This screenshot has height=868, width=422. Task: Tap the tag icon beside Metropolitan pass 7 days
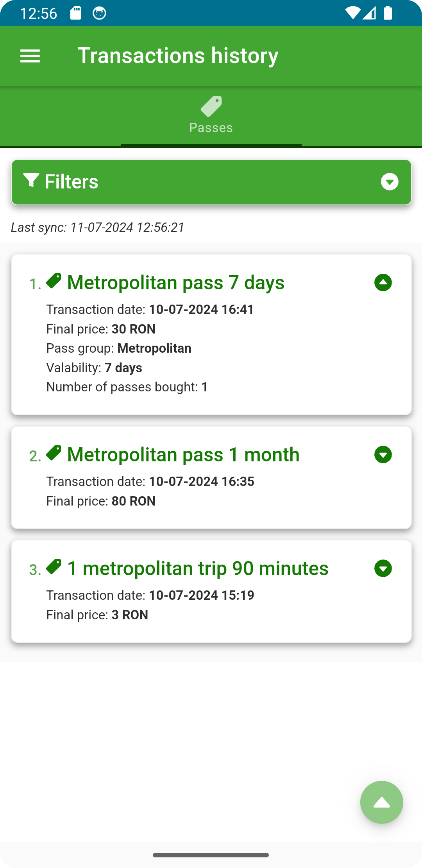coord(54,281)
